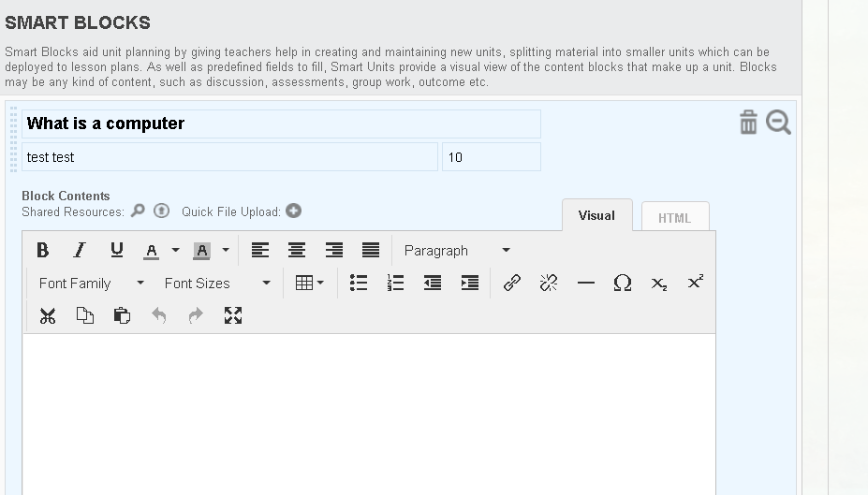Click the 'test test' input field
868x495 pixels.
tap(229, 157)
